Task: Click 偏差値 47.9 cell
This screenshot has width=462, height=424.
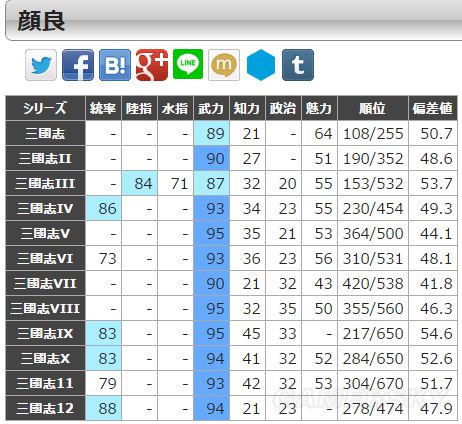Action: (433, 408)
